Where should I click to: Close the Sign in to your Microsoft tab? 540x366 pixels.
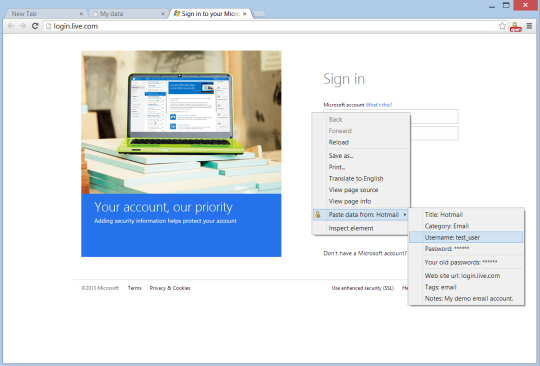(245, 14)
